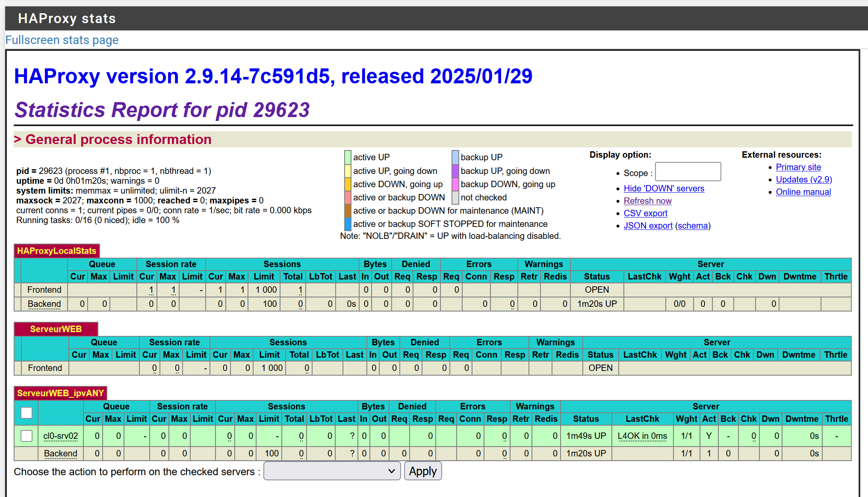Screen dimensions: 868x497
Task: Click the MAINT brown legend swatch
Action: 348,211
